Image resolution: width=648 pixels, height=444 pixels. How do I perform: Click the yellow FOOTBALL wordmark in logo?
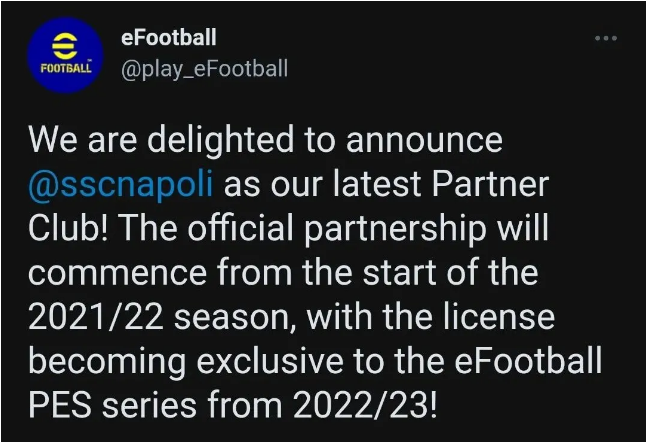[66, 69]
